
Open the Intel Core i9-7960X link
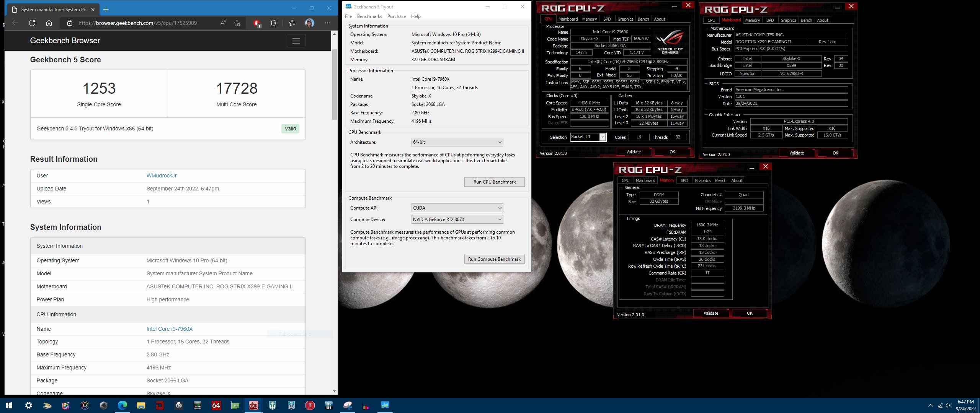point(170,329)
